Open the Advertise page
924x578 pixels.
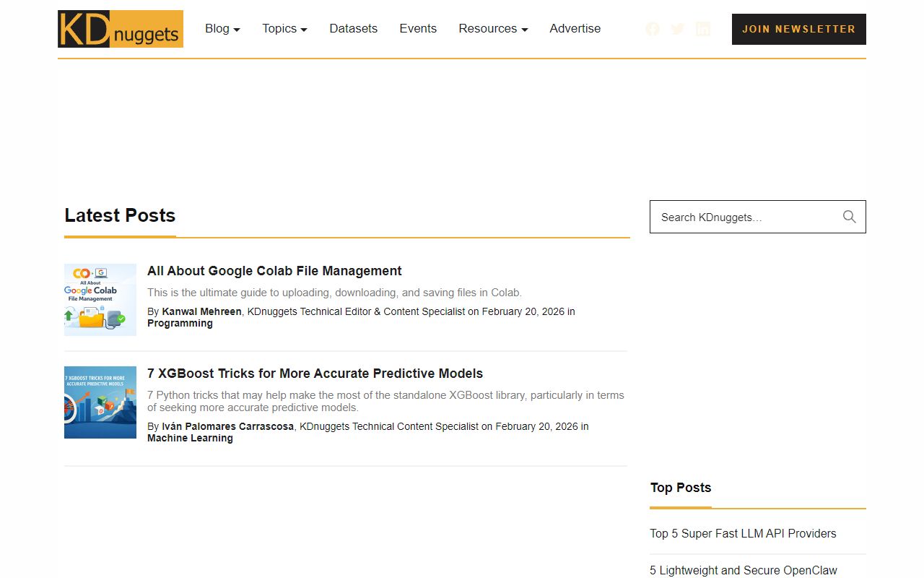[x=575, y=28]
